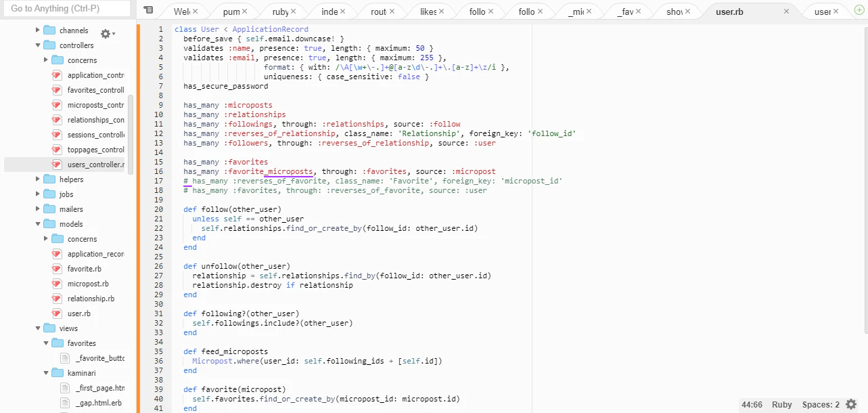Click the green new tab plus icon
The width and height of the screenshot is (868, 413).
click(858, 12)
